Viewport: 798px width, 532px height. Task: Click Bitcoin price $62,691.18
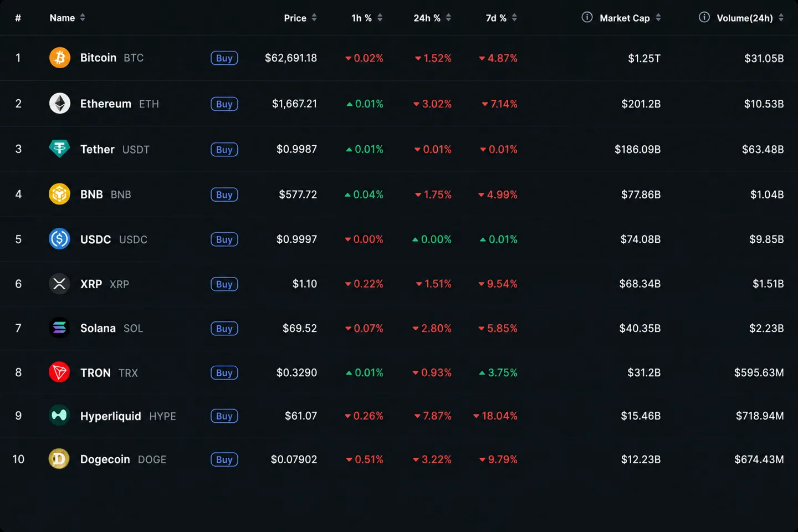(x=291, y=58)
